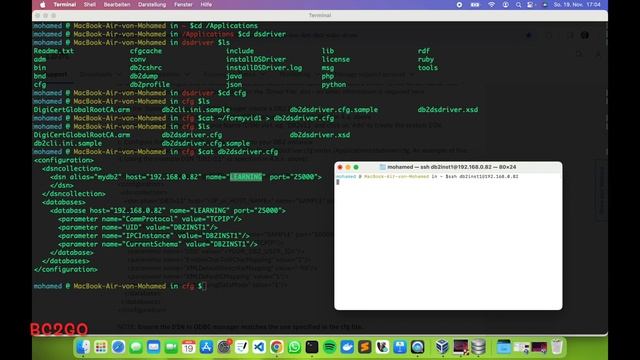Open the Apple menu
Viewport: 640px width, 360px height.
pos(43,4)
